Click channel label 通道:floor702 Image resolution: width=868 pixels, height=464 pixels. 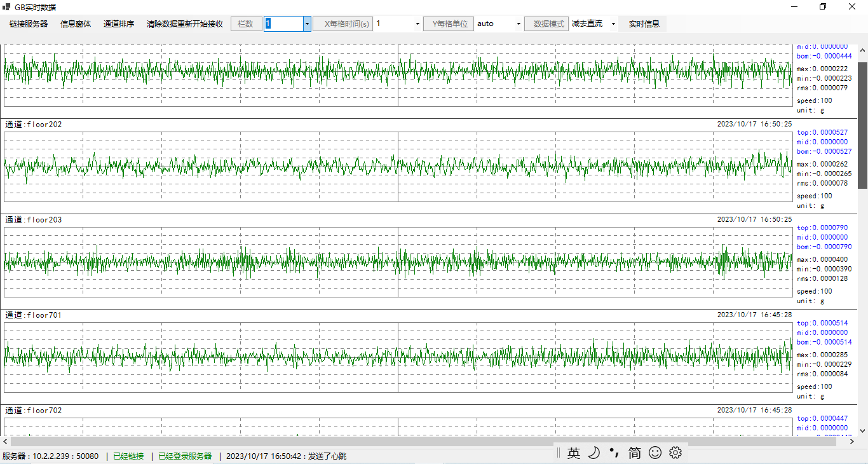tap(34, 411)
